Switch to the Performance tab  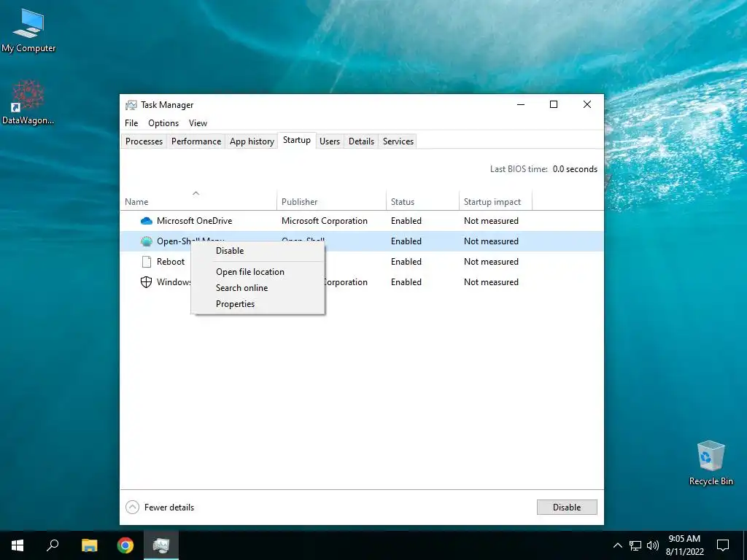click(196, 141)
